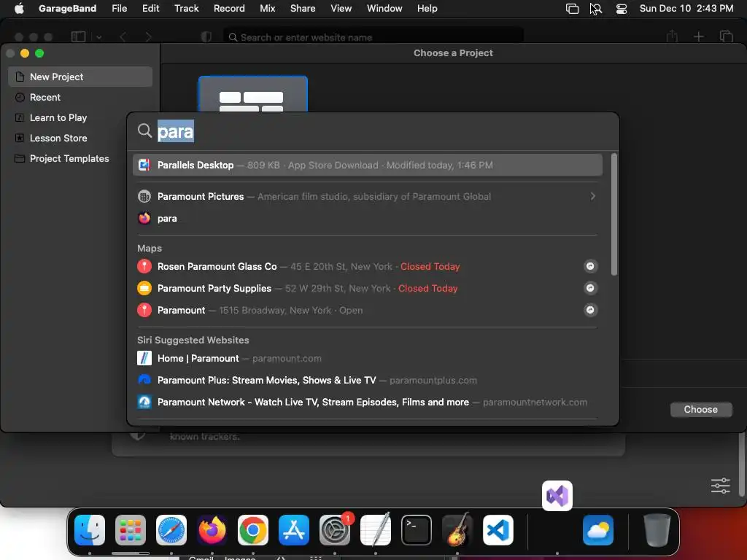Open Finder from the Dock

(x=90, y=530)
